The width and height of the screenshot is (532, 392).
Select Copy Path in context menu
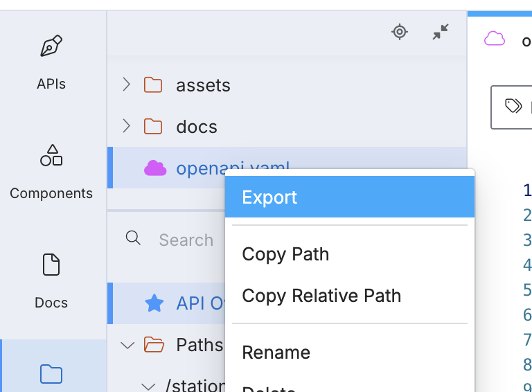pyautogui.click(x=285, y=254)
